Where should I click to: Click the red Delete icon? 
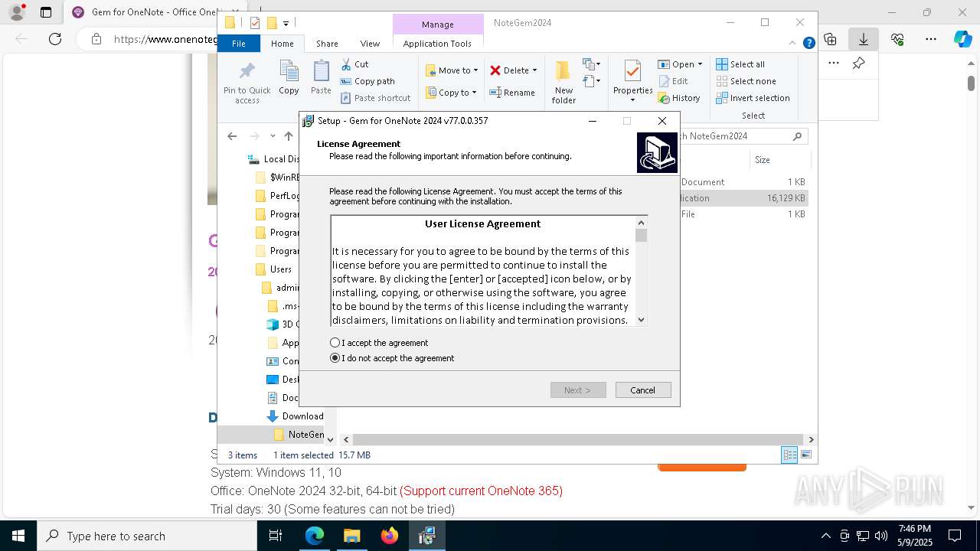coord(495,70)
